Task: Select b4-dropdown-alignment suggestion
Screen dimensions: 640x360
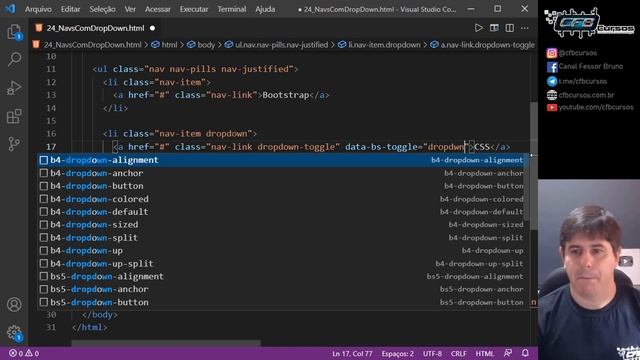Action: point(281,160)
